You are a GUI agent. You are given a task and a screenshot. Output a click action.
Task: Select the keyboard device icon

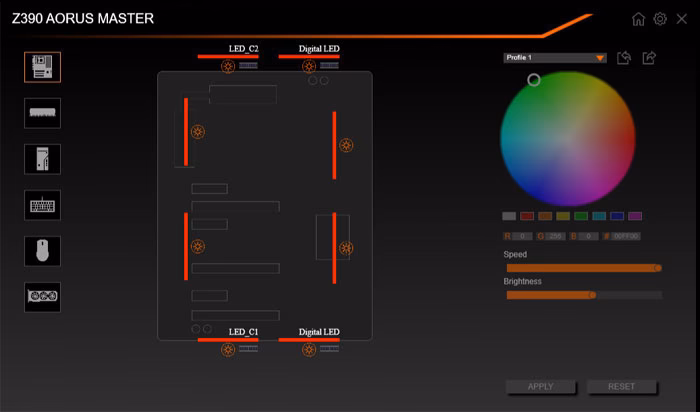pos(42,205)
